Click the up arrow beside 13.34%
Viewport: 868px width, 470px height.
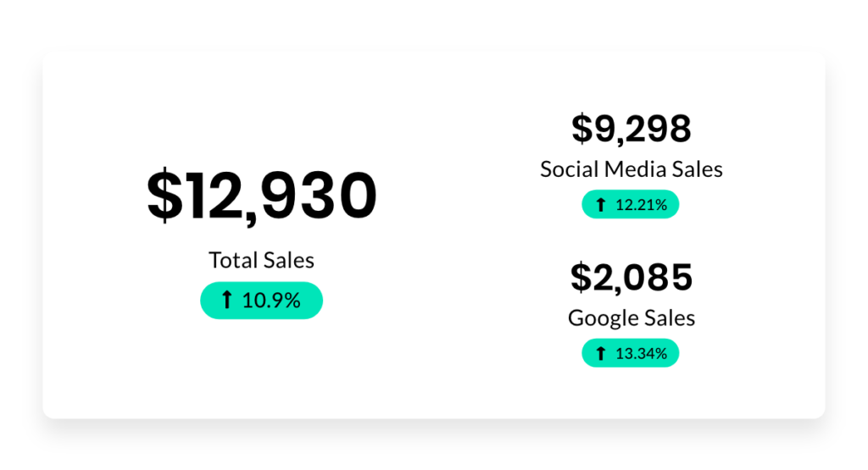pyautogui.click(x=601, y=353)
